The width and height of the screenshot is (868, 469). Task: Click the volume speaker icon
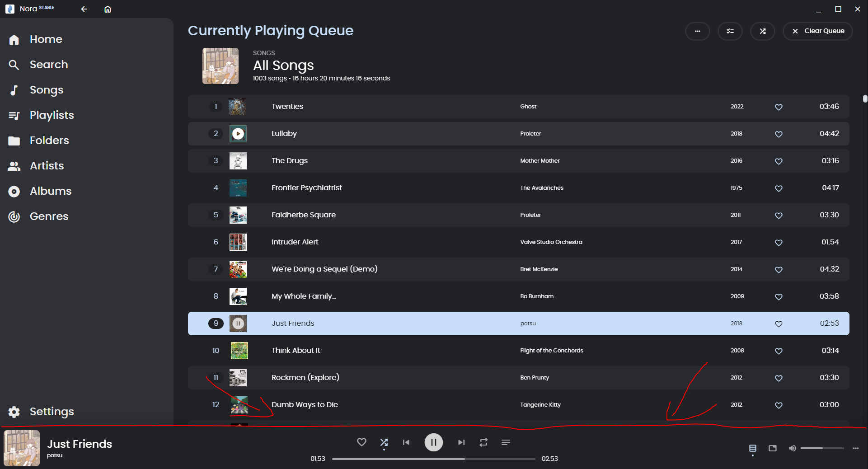pyautogui.click(x=793, y=448)
